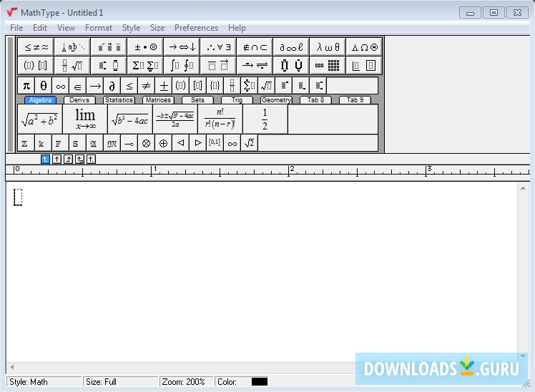This screenshot has width=535, height=392.
Task: Insert circled plus symbol in bottom bar
Action: (164, 143)
